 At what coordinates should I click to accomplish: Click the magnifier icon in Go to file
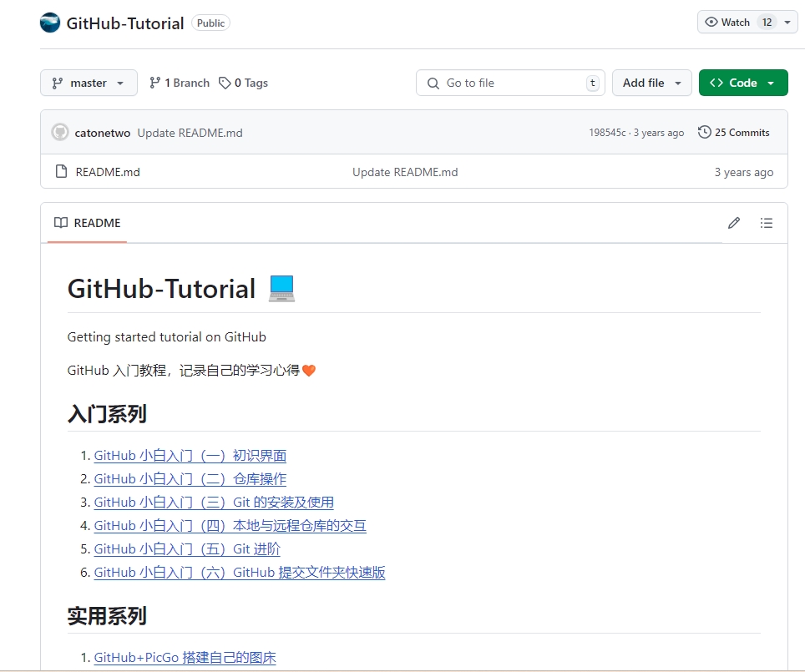(433, 83)
